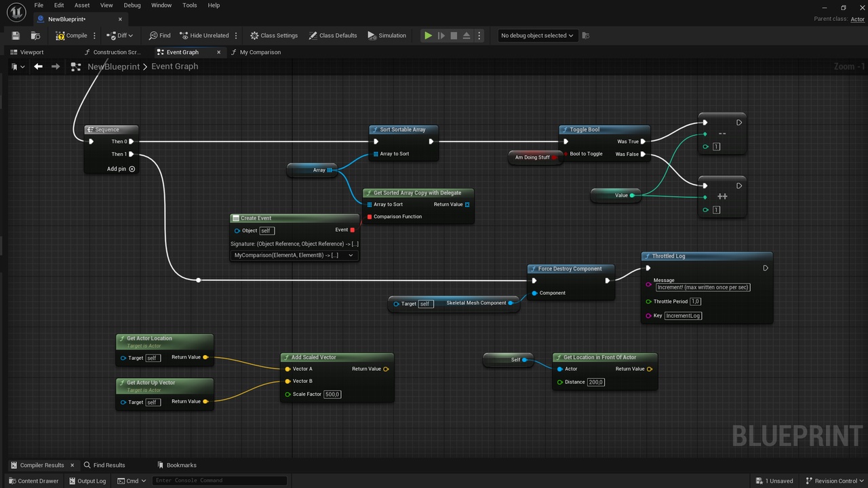
Task: Click the Parent class Actor link
Action: coord(858,19)
